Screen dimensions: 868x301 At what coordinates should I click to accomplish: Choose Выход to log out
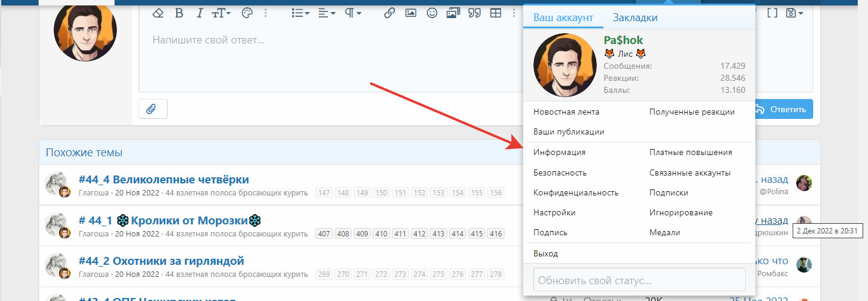(546, 253)
